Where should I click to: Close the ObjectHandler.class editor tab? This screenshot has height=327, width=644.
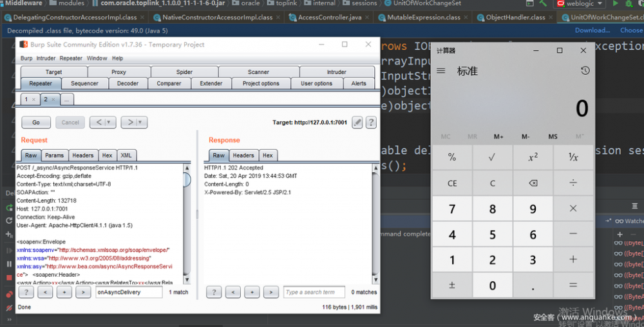tap(552, 17)
